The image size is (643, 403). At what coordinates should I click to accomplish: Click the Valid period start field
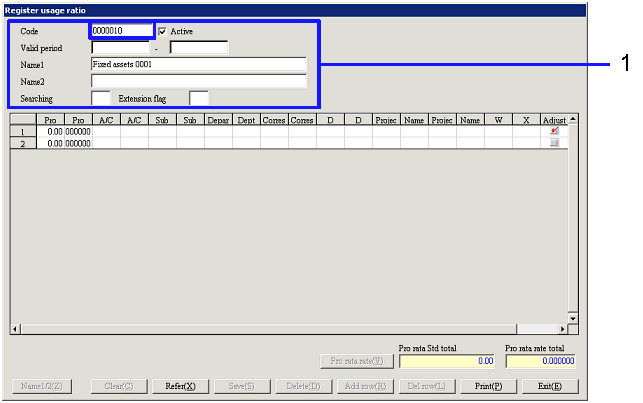[x=120, y=47]
